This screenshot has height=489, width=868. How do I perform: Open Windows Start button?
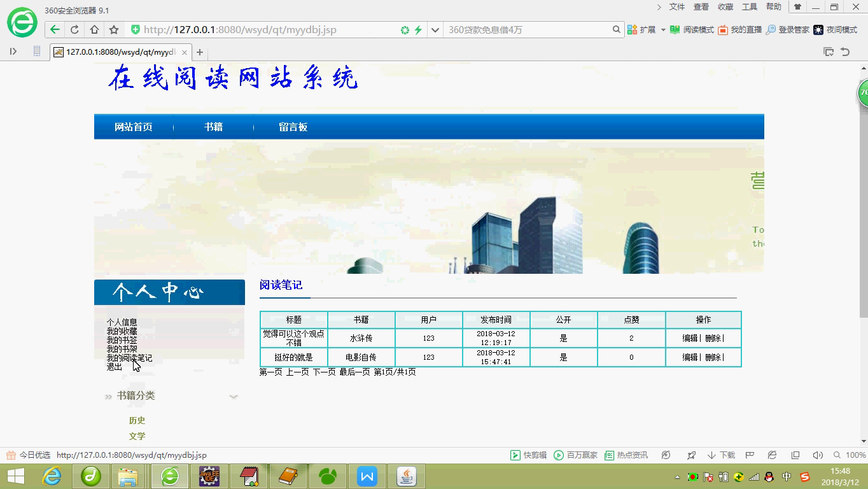click(15, 476)
